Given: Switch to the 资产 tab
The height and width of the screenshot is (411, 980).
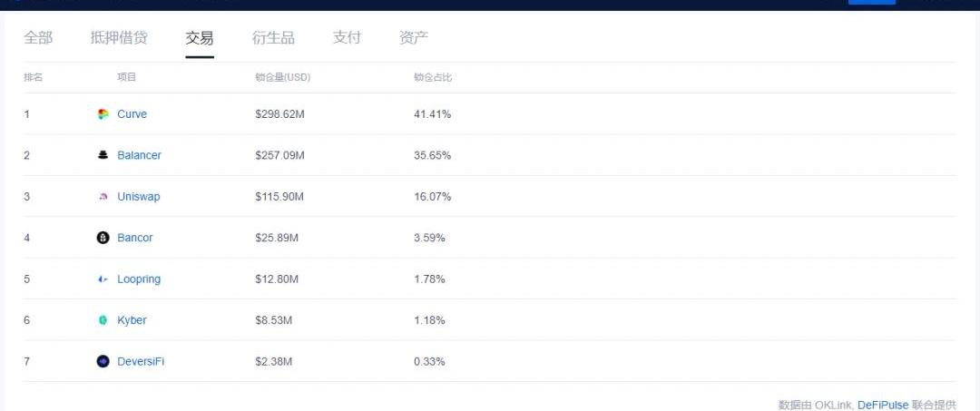Looking at the screenshot, I should pyautogui.click(x=414, y=37).
